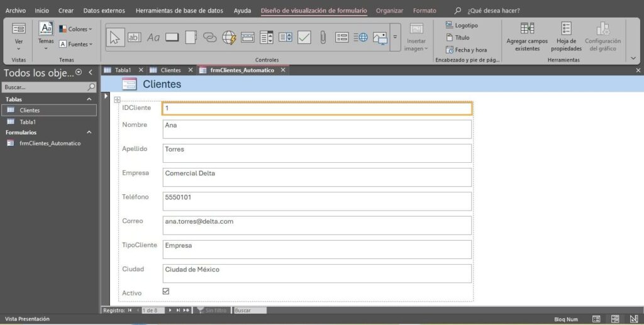
Task: Select the Check Box control tool
Action: 304,38
